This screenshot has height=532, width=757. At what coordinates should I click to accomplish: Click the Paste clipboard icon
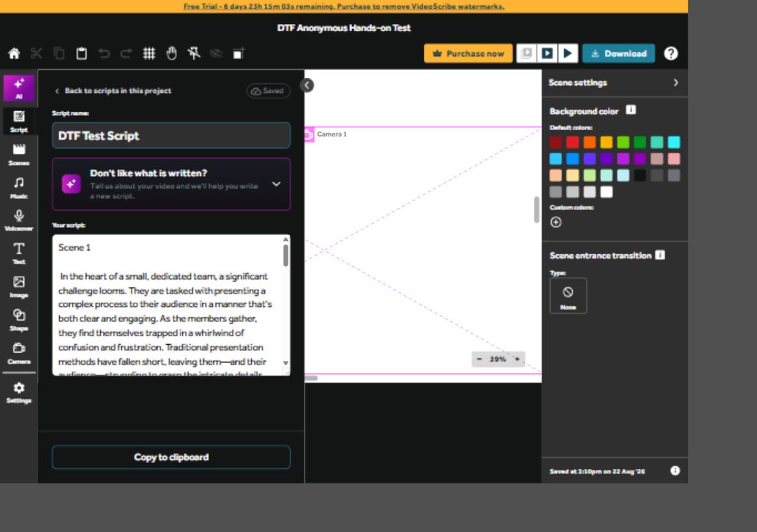[x=81, y=53]
